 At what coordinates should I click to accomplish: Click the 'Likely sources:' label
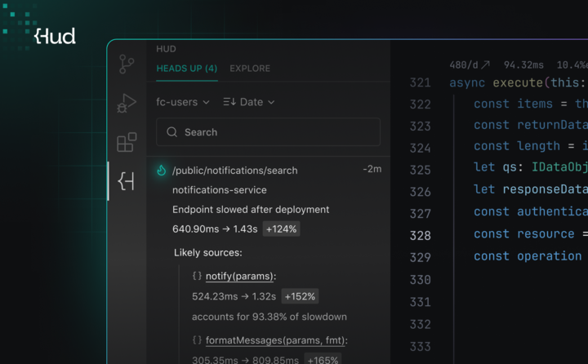tap(207, 253)
